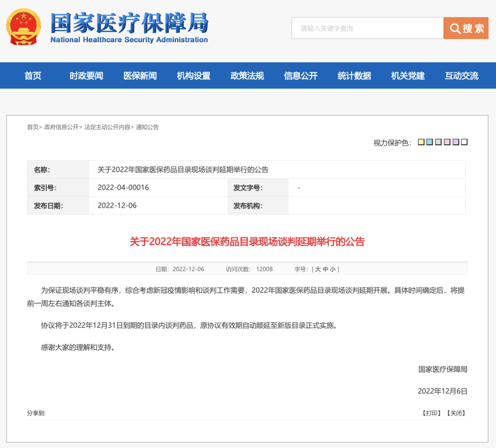Click the 国家医疗保障局 site title logo

point(129,28)
